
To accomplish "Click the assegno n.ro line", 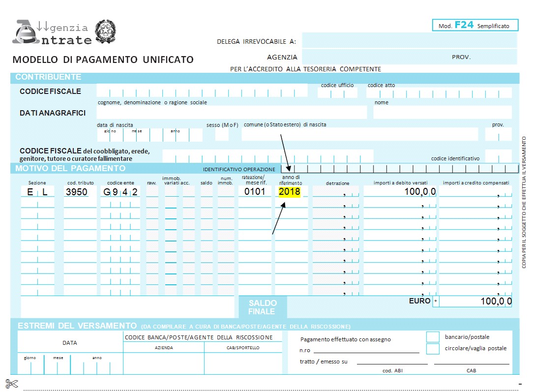I will coord(366,350).
